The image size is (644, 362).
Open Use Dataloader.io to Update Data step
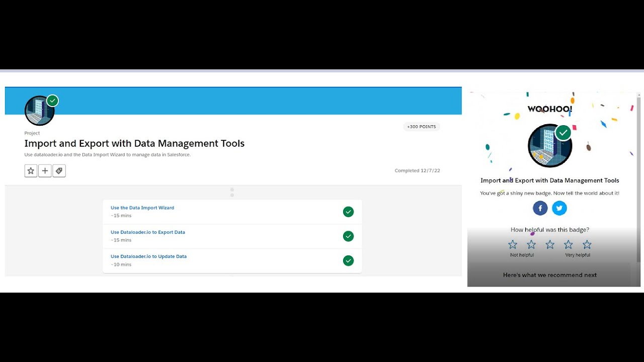point(148,256)
